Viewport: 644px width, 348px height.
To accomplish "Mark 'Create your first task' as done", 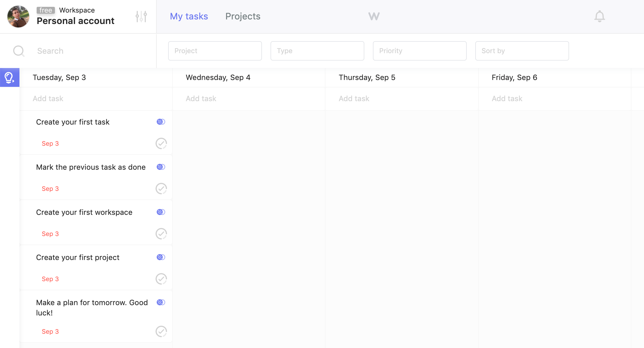I will pos(161,143).
